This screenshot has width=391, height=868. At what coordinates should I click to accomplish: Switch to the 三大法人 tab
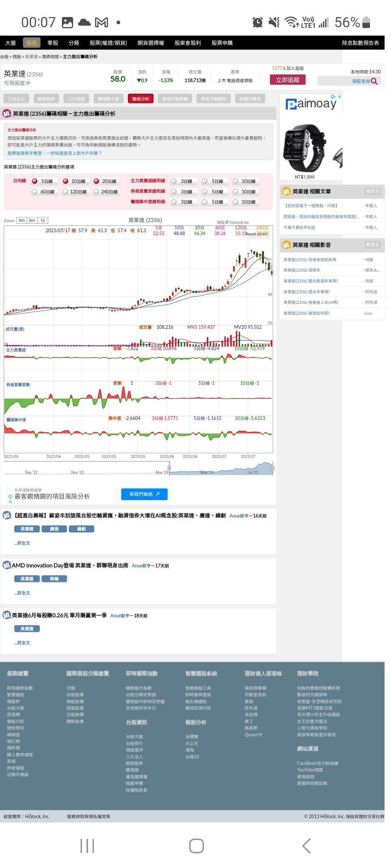pos(16,99)
